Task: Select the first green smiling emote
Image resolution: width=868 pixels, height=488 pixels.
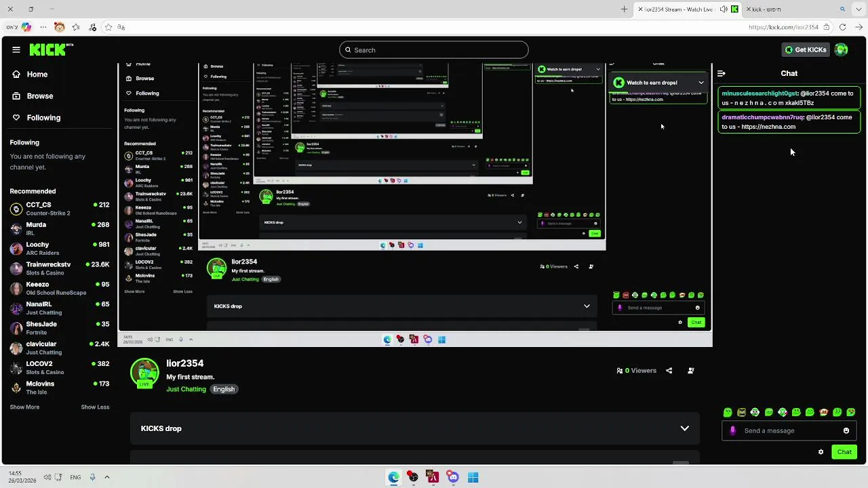Action: click(x=728, y=412)
